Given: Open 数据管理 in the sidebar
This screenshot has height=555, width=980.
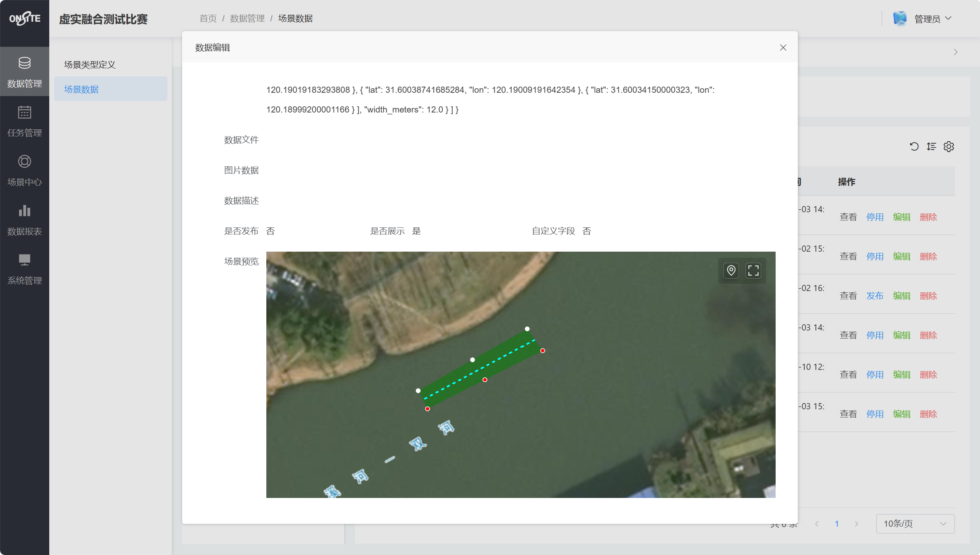Looking at the screenshot, I should 25,72.
